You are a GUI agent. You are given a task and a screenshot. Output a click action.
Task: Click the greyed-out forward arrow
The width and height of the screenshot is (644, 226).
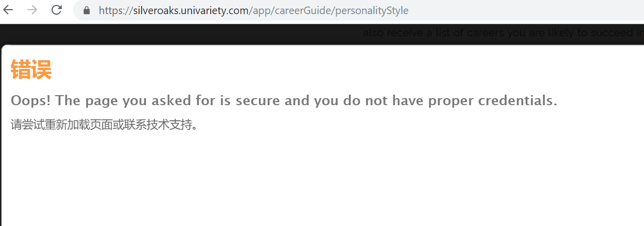pos(32,10)
